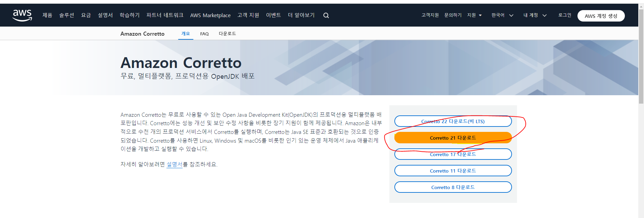
Task: Click the Corretto 11 다운로드 button
Action: click(453, 171)
